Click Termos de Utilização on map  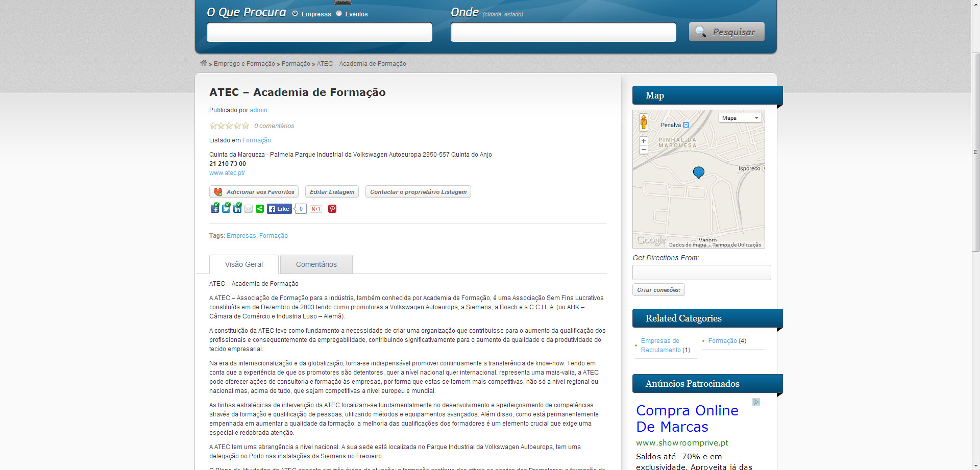pyautogui.click(x=737, y=245)
